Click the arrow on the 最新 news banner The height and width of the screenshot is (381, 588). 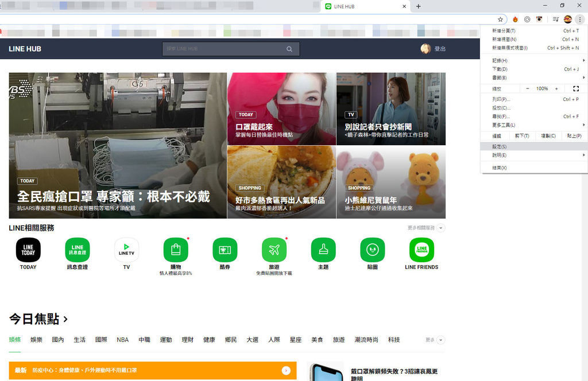click(x=286, y=371)
